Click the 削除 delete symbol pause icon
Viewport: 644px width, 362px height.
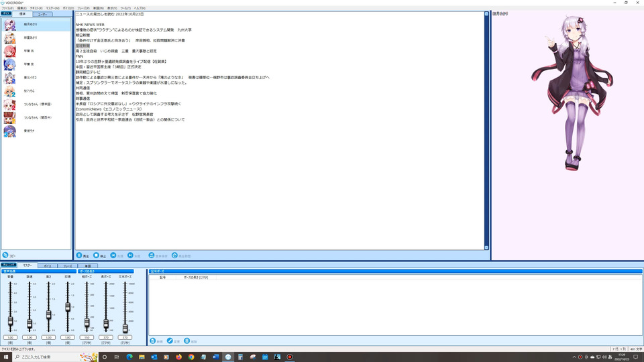click(187, 341)
